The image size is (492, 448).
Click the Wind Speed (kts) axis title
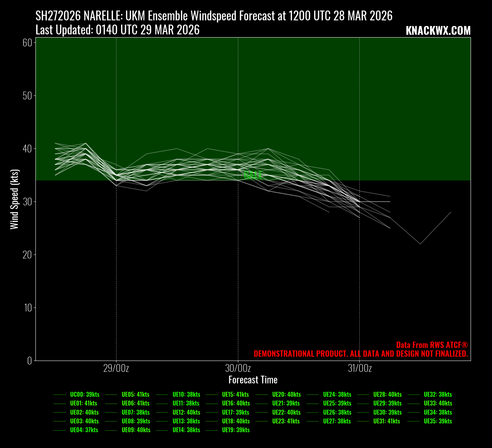tap(14, 199)
